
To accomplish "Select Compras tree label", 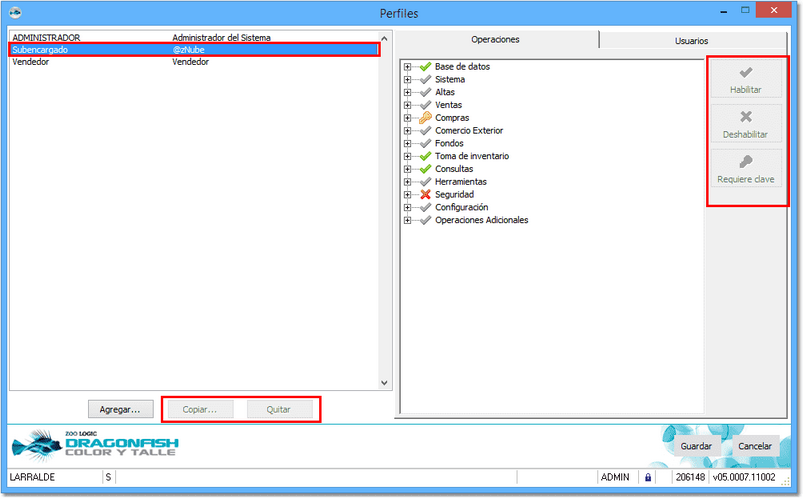I will coord(452,118).
